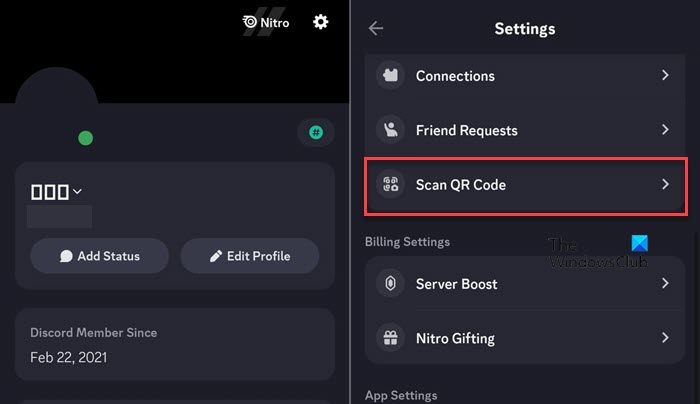Open settings with the gear icon
The height and width of the screenshot is (404, 700).
321,21
